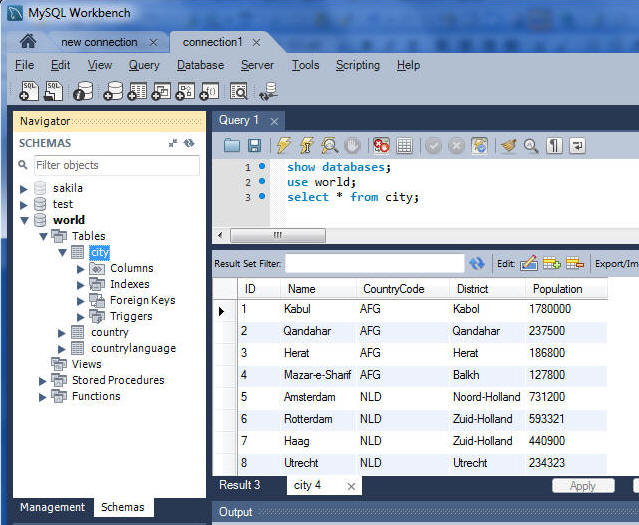
Task: Expand the countrylanguage table
Action: 62,349
